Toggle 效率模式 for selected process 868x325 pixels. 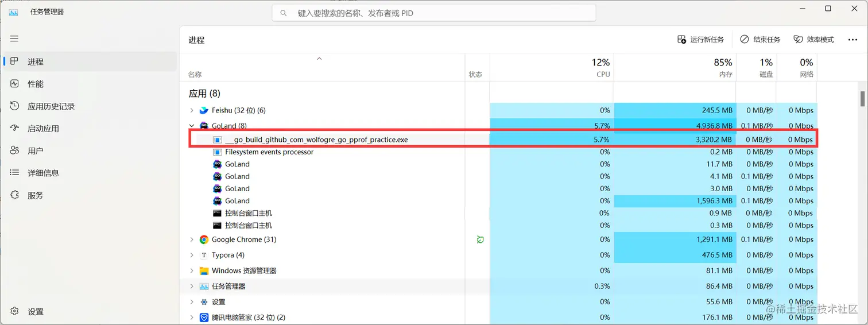813,40
